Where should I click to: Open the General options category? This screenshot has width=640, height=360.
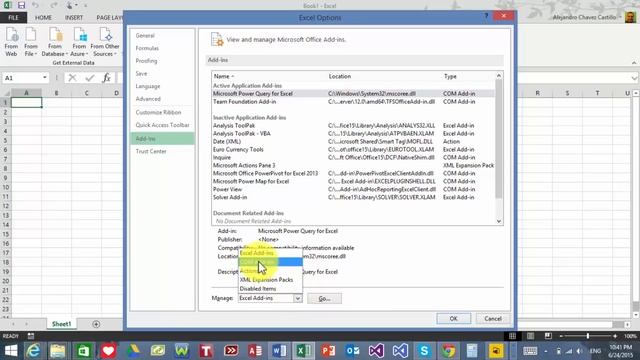tap(145, 36)
